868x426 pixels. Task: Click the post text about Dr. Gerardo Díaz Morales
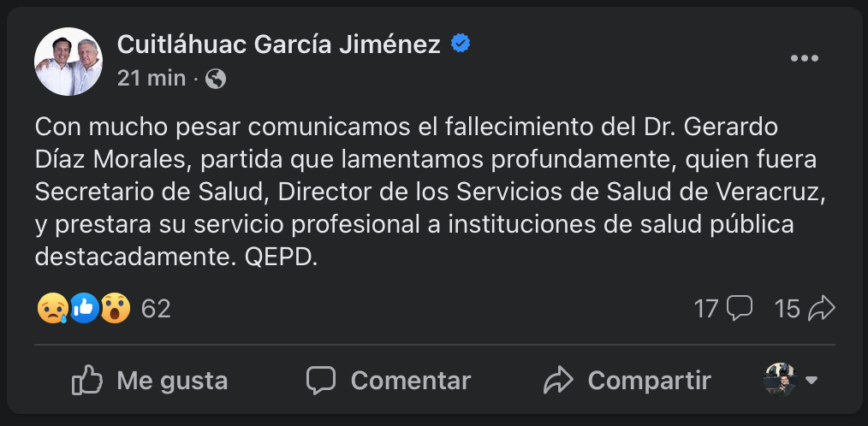pos(419,192)
